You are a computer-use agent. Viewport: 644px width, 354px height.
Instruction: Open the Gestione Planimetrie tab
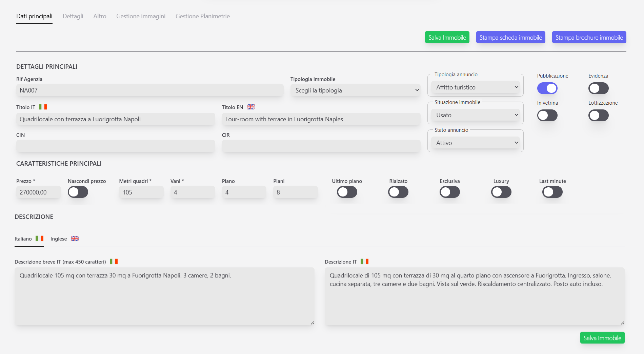[203, 16]
